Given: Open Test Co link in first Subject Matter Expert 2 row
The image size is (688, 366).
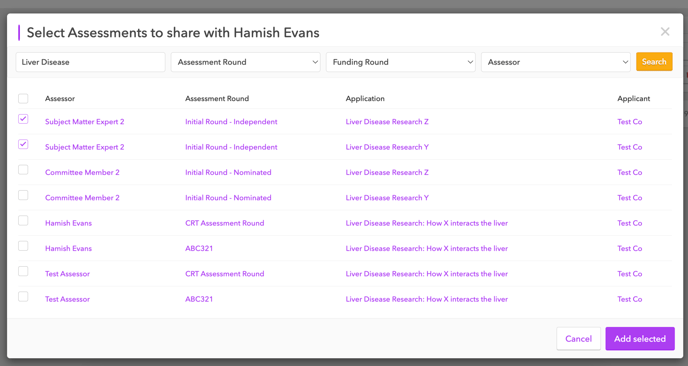Looking at the screenshot, I should point(630,122).
